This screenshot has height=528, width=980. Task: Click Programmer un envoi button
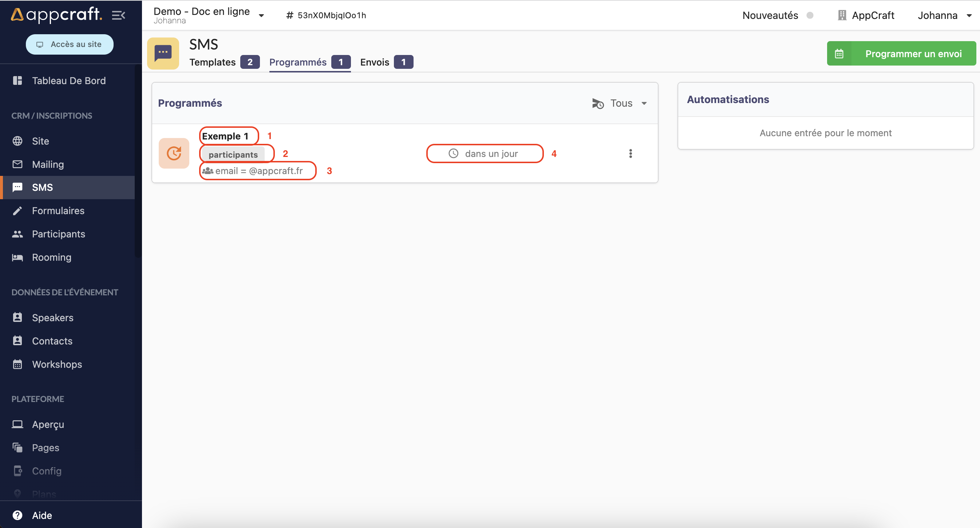point(901,54)
